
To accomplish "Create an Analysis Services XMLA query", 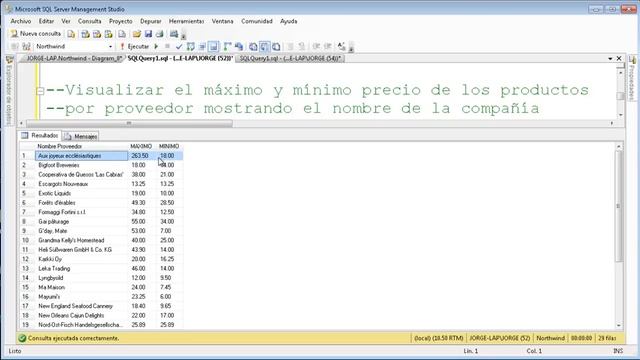I will [x=108, y=34].
